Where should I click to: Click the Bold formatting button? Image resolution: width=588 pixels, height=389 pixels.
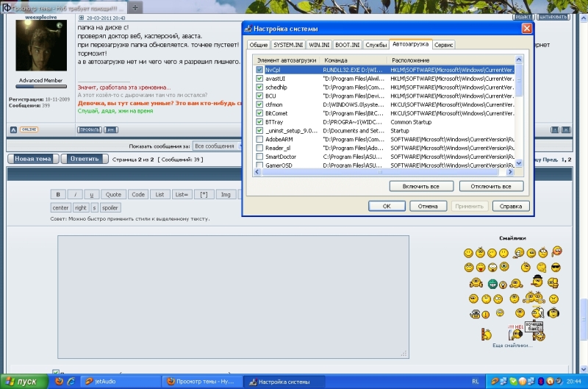[x=59, y=194]
